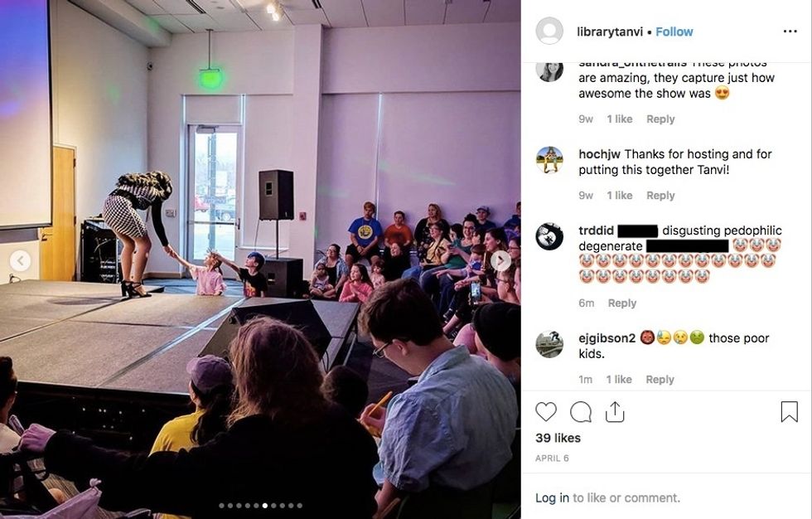Like the post with the heart icon
Screen dimensions: 812x519
[546, 412]
